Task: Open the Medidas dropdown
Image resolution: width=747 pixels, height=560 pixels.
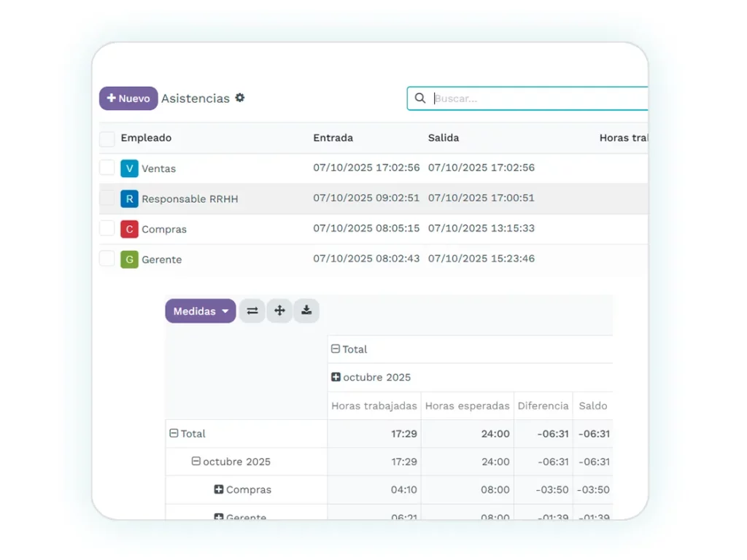Action: [201, 311]
